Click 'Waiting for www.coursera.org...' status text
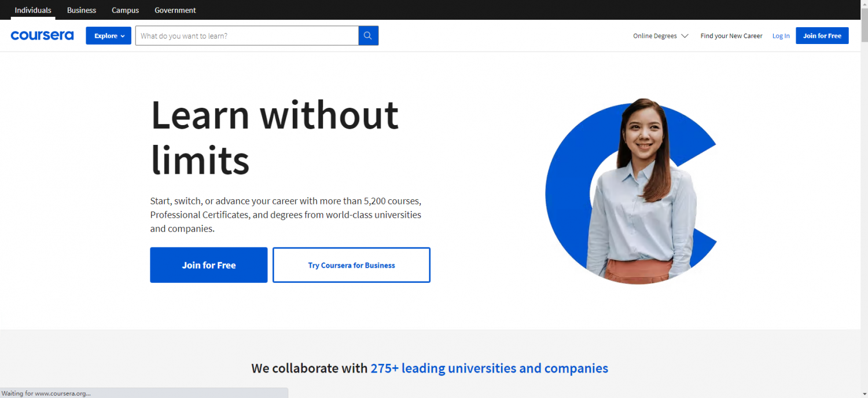 [x=46, y=393]
